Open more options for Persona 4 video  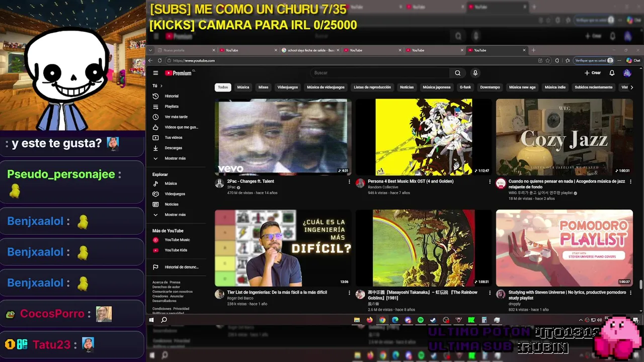pos(490,182)
